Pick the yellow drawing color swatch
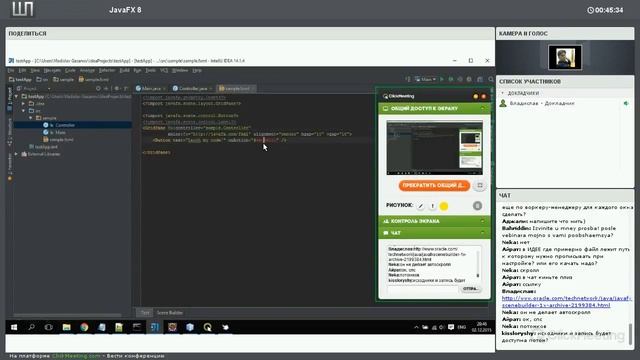Viewport: 640px width, 360px height. point(444,206)
